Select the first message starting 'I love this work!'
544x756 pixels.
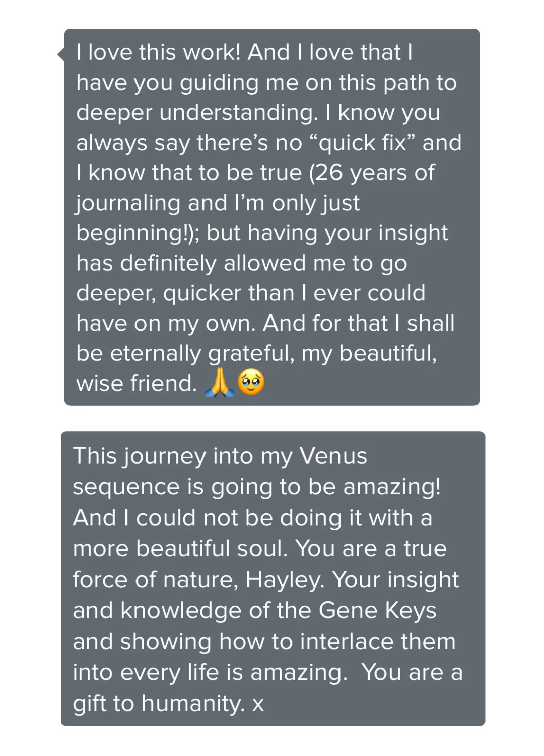(272, 217)
